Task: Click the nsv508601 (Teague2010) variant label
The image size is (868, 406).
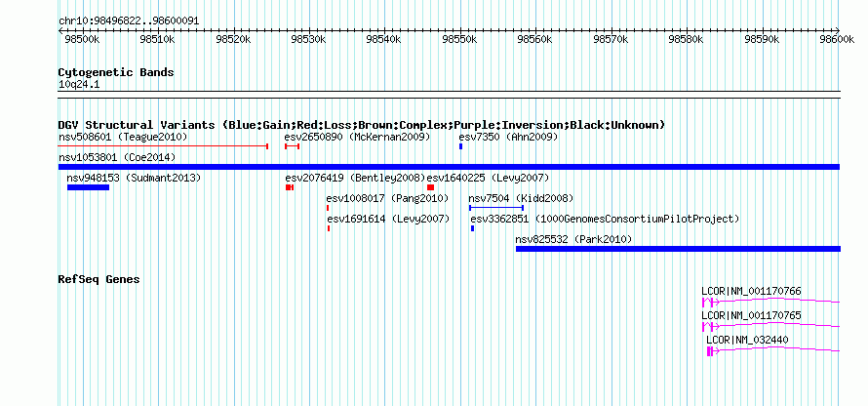Action: point(123,137)
